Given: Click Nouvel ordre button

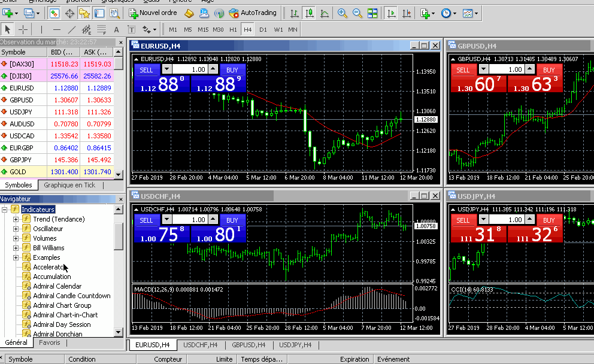Looking at the screenshot, I should (153, 13).
